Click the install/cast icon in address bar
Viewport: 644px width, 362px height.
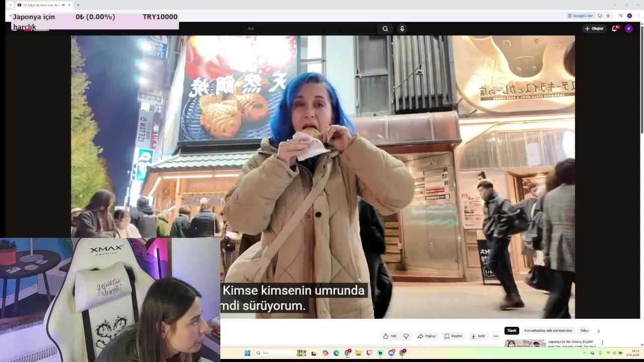(600, 16)
